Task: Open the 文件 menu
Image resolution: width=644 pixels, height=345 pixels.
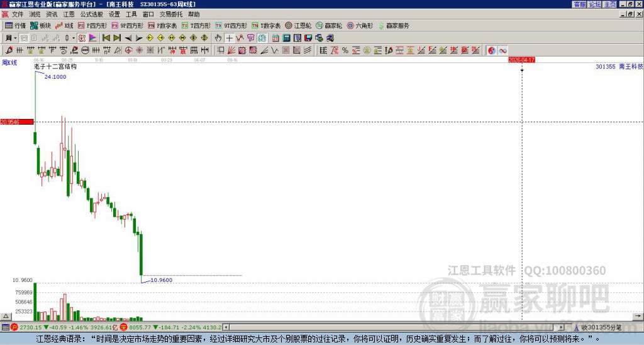Action: 18,14
